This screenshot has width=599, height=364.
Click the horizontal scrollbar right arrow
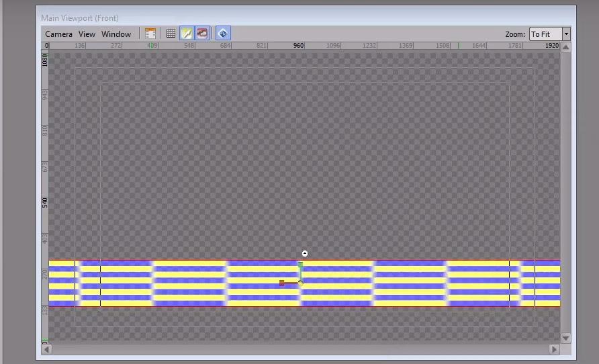click(x=554, y=349)
